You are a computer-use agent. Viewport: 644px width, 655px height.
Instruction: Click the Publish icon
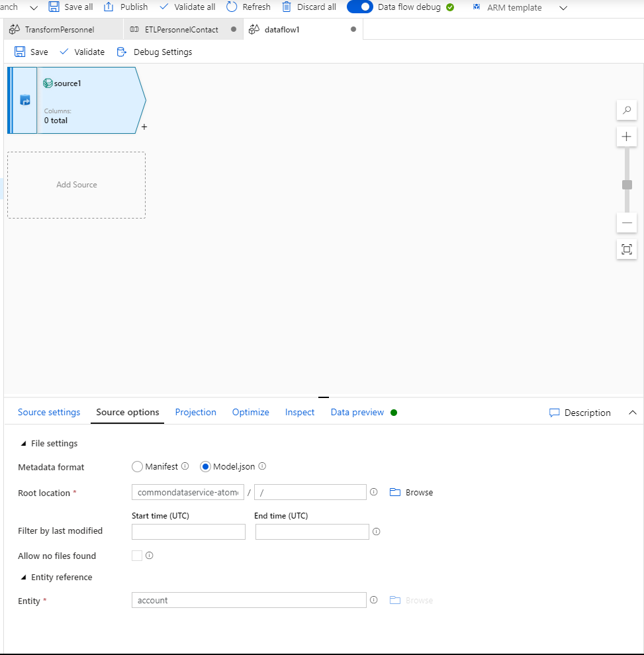click(110, 7)
